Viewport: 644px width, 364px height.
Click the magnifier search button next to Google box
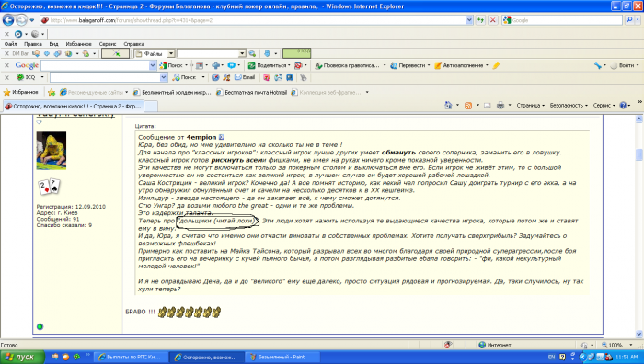point(629,19)
